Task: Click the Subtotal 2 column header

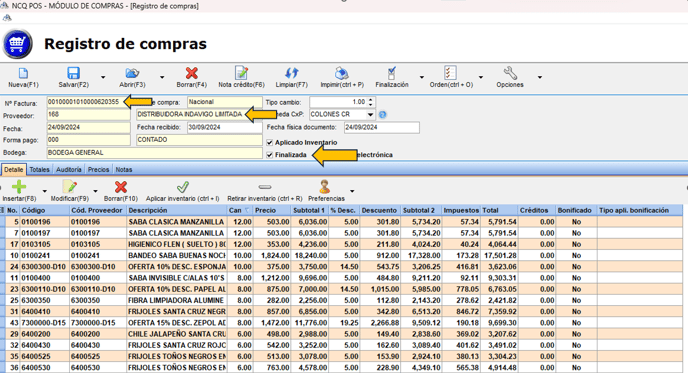Action: pos(421,210)
